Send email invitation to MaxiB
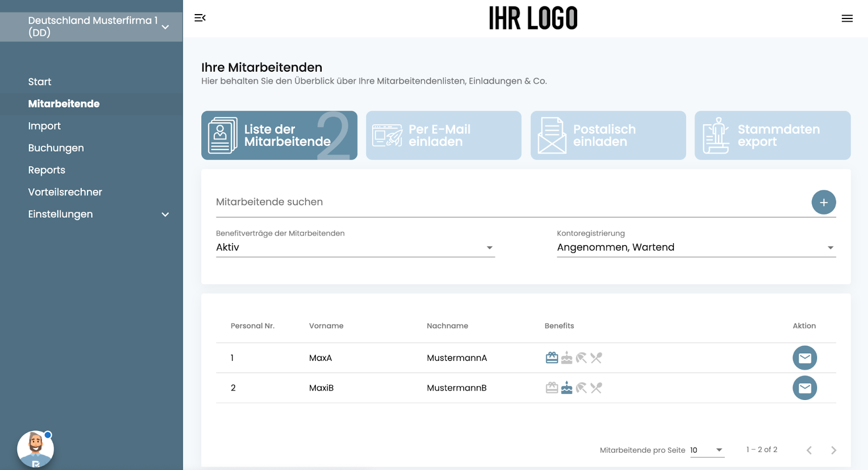Viewport: 868px width, 470px height. [805, 388]
